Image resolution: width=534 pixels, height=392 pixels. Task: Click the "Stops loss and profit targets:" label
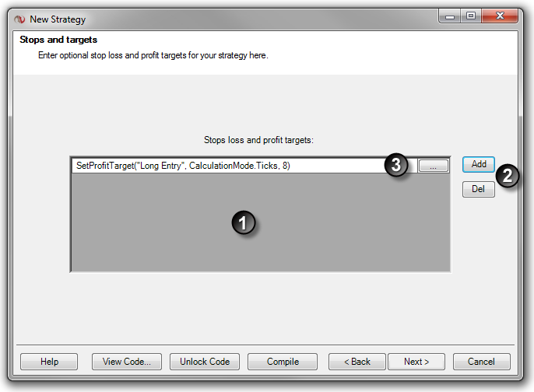pyautogui.click(x=258, y=141)
